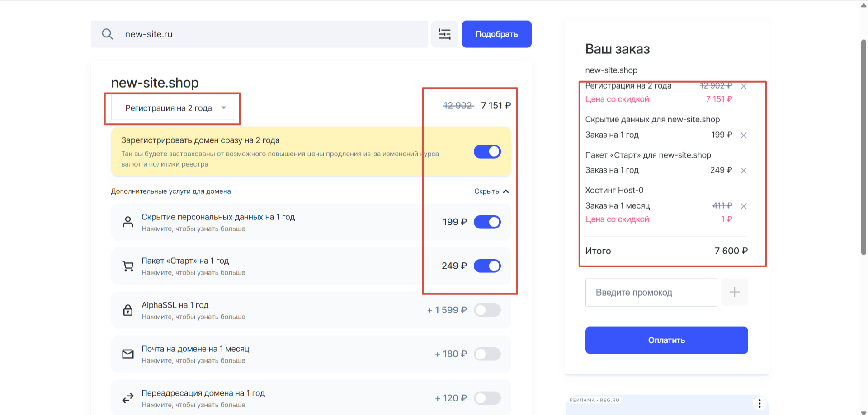
Task: Remove Host-0 hosting from order
Action: click(744, 206)
